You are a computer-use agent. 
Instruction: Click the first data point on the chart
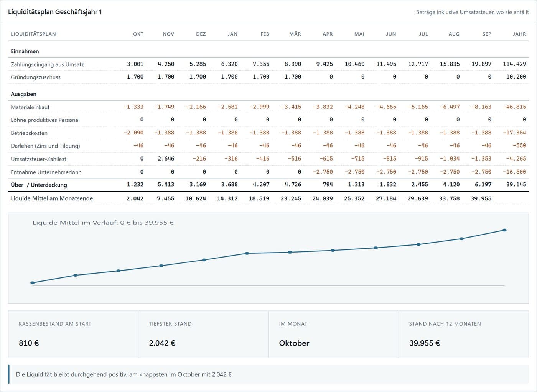(32, 283)
